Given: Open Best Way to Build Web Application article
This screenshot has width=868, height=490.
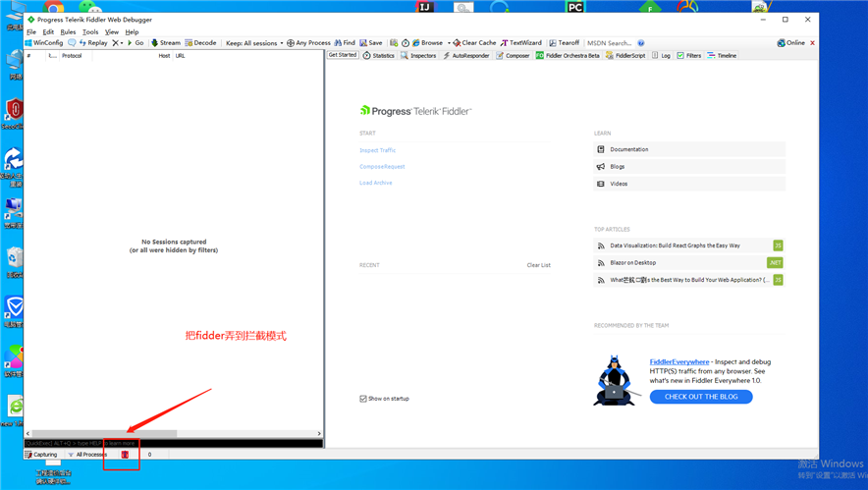Looking at the screenshot, I should [x=689, y=280].
